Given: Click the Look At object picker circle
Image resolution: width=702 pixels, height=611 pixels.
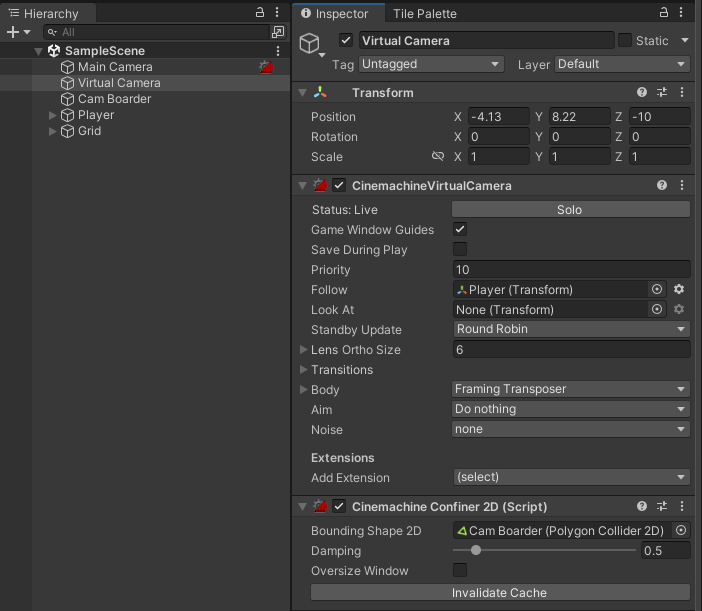Looking at the screenshot, I should click(657, 309).
